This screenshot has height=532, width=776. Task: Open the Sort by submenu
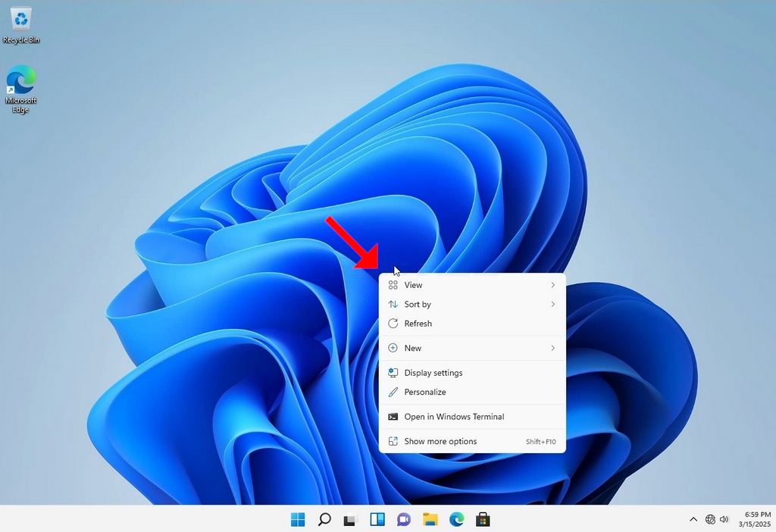(x=472, y=305)
